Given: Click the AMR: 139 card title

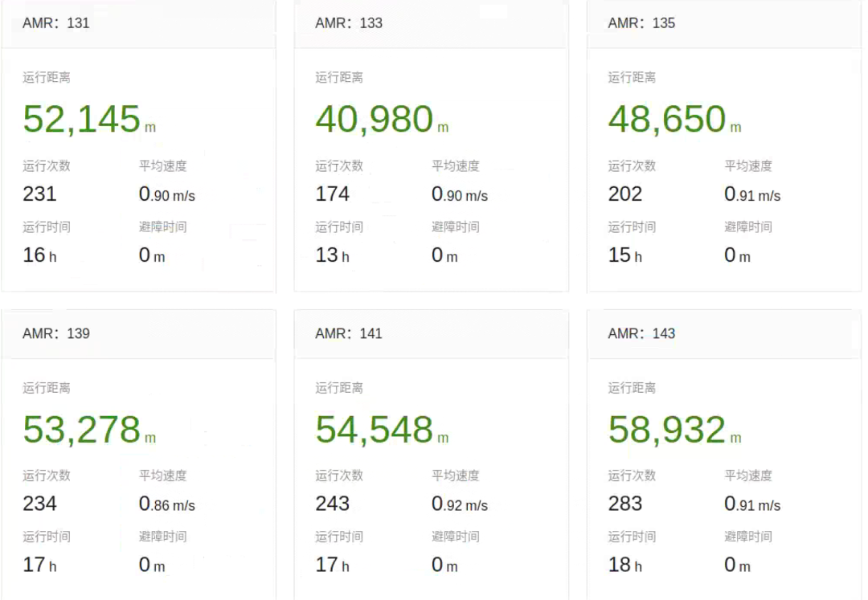Looking at the screenshot, I should click(56, 333).
